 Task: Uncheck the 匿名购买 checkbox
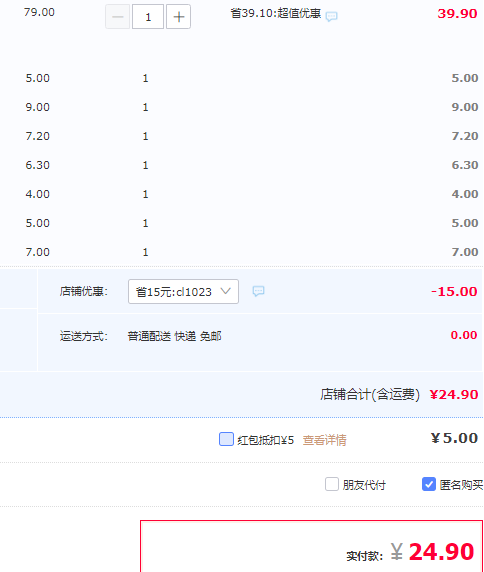point(429,484)
